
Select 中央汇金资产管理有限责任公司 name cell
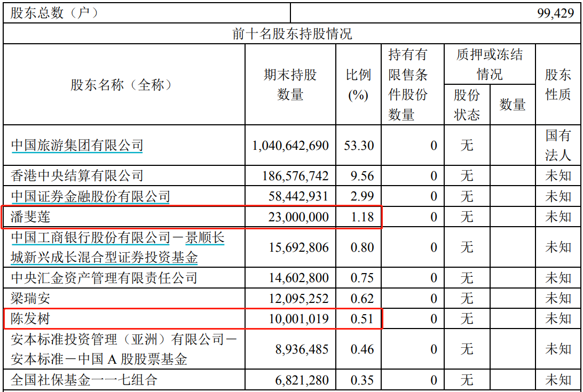[x=104, y=278]
